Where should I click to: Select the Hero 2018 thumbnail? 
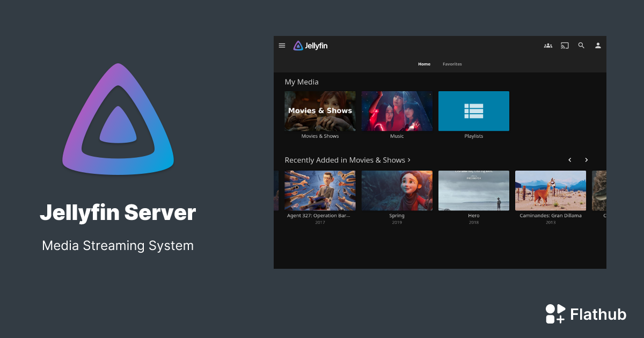(473, 190)
